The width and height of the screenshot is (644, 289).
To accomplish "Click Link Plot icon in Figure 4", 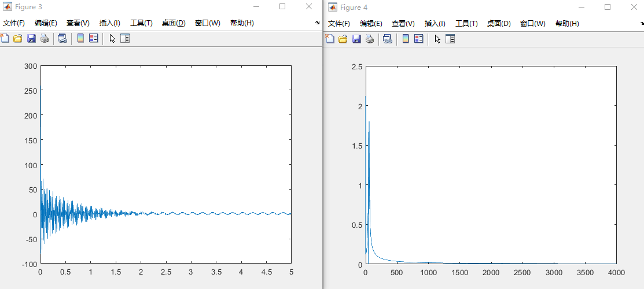I will pos(387,39).
